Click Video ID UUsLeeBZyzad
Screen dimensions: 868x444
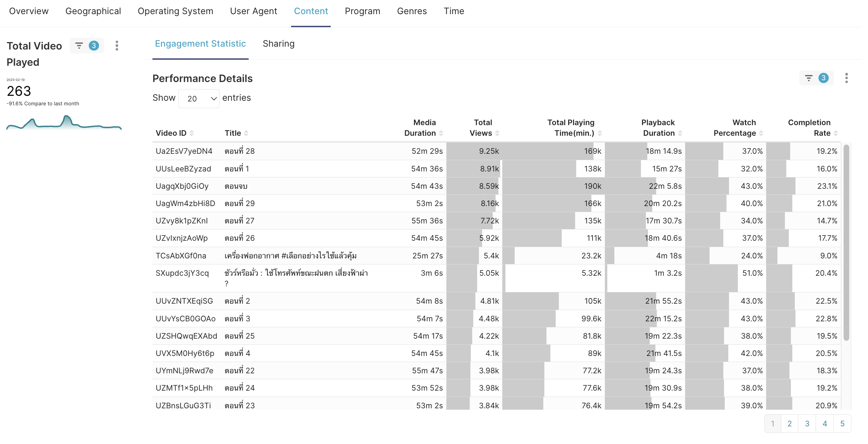tap(183, 169)
